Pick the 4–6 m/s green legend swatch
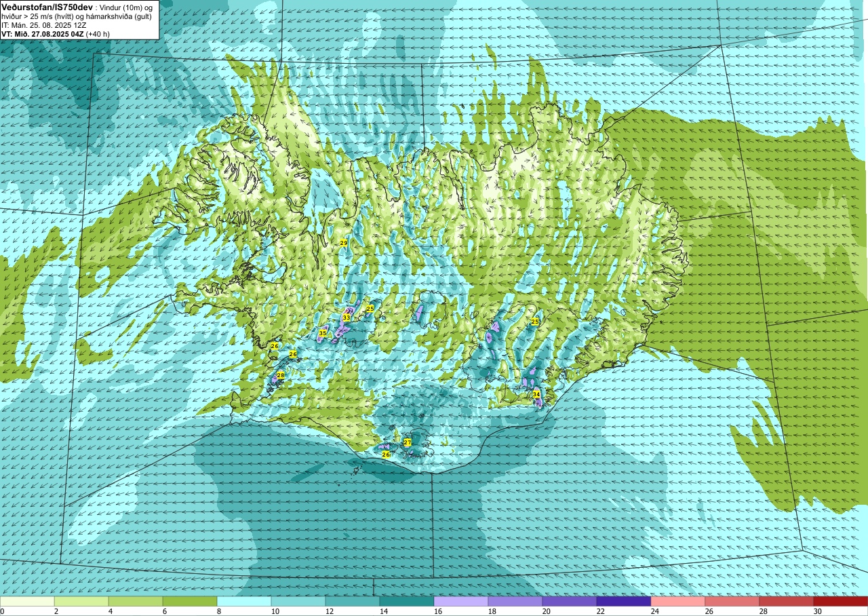868x616 pixels. (136, 601)
